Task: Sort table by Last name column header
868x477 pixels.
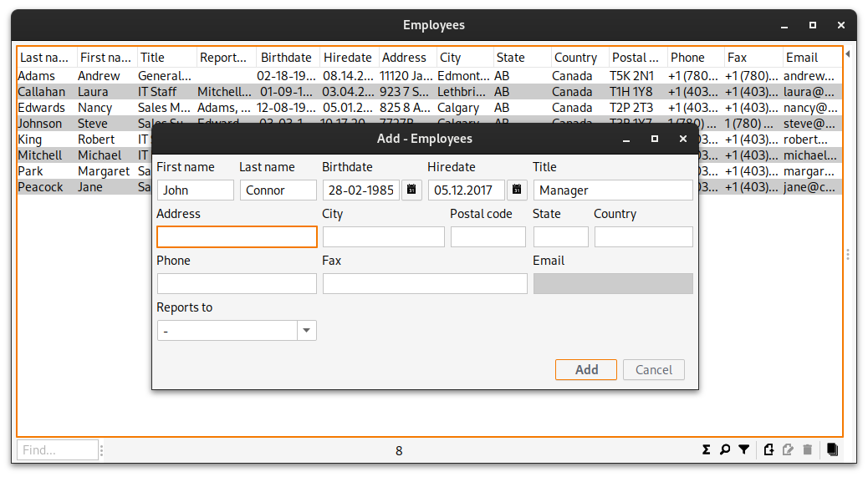Action: tap(46, 58)
